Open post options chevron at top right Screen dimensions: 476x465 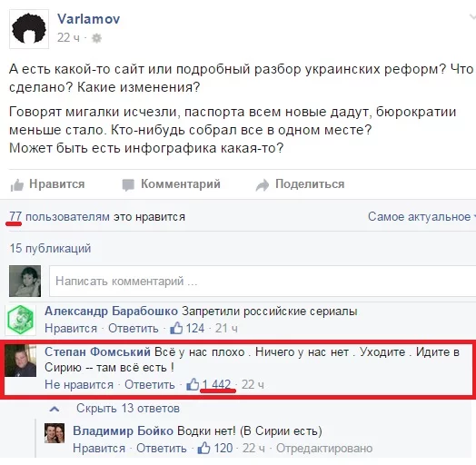point(472,17)
